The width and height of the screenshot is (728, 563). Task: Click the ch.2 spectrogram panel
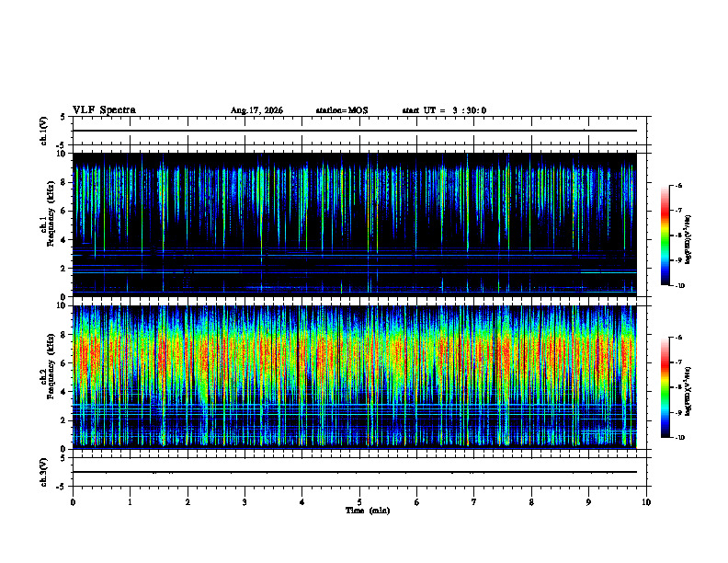point(355,377)
